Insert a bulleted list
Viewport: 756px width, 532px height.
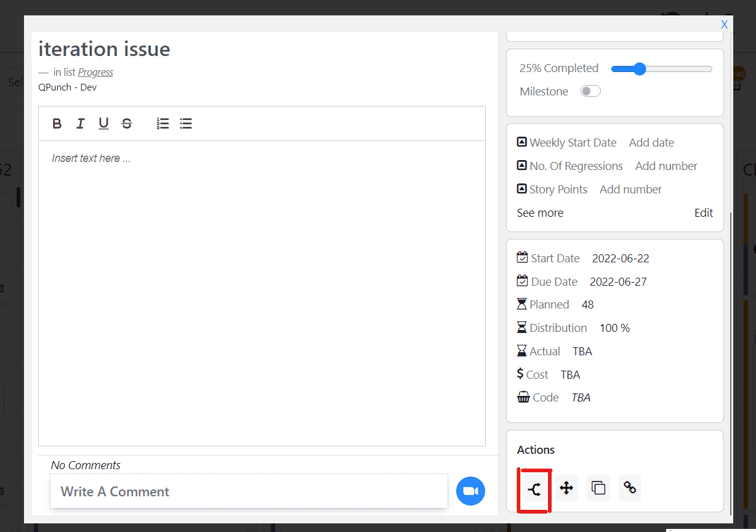(x=186, y=124)
